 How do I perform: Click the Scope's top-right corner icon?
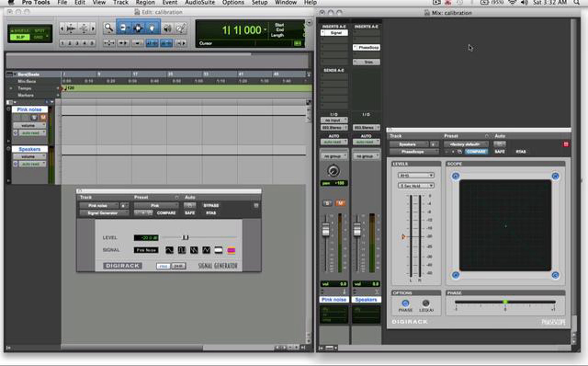555,176
